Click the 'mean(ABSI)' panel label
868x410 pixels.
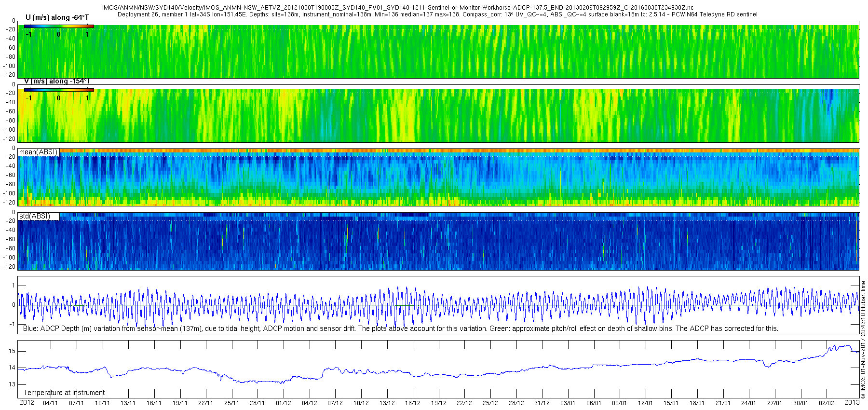point(38,152)
